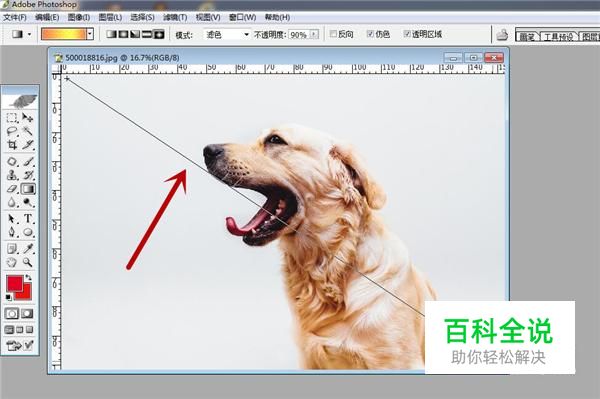Select the Dodge tool

pyautogui.click(x=28, y=202)
